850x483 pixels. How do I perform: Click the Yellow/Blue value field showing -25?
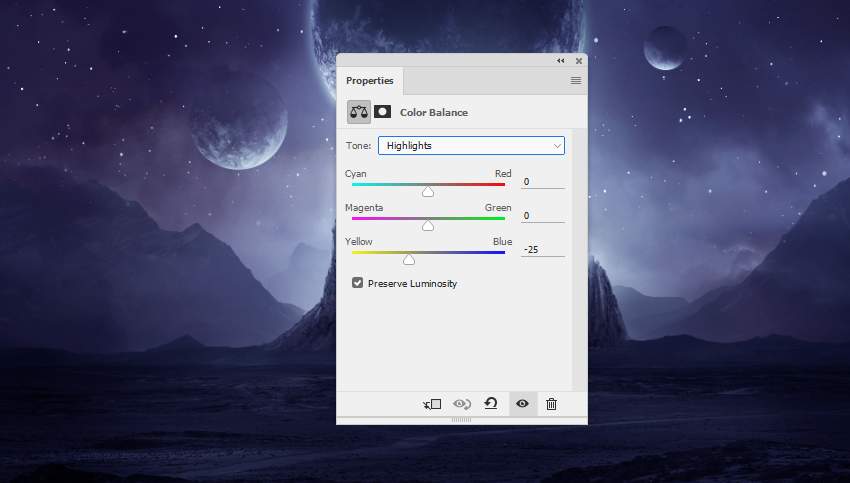(543, 250)
